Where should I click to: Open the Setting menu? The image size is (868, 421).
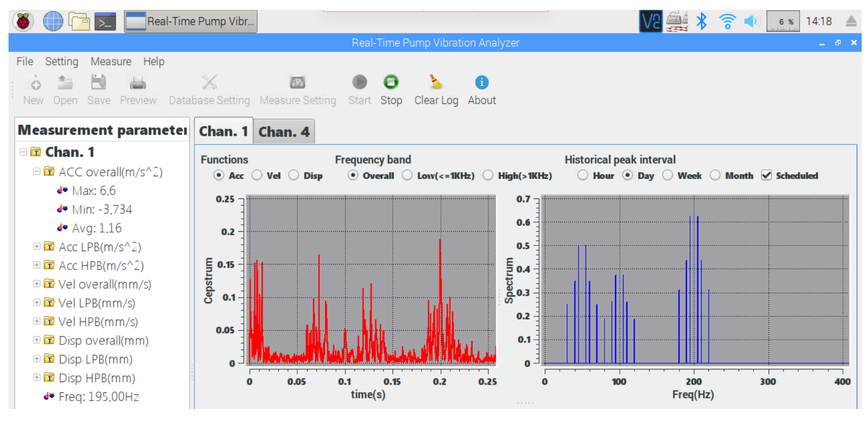point(62,61)
